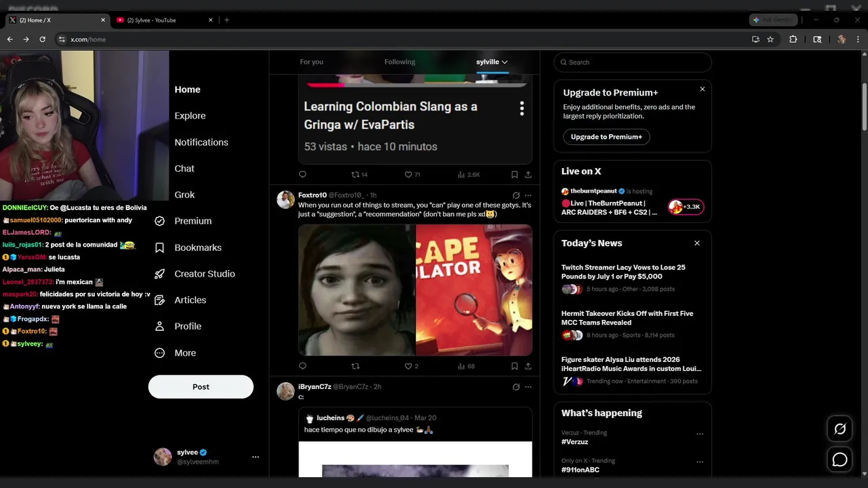
Task: Open Grok icon on iBryanC7z post
Action: click(x=516, y=387)
